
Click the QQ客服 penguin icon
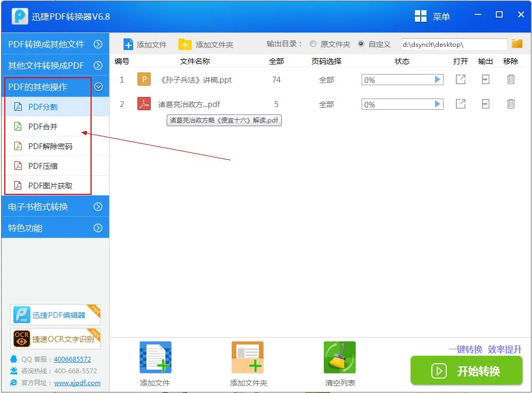pos(13,359)
